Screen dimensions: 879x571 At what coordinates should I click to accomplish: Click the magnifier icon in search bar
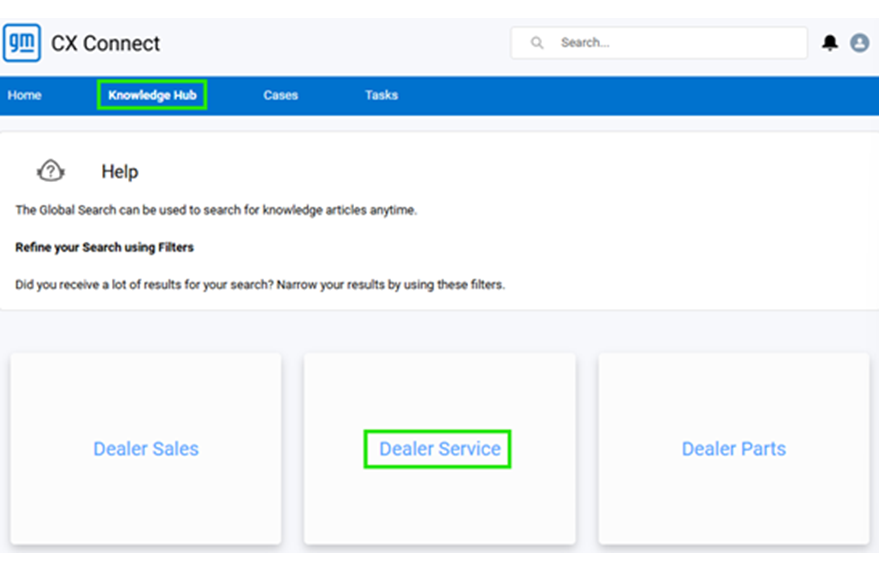tap(537, 43)
